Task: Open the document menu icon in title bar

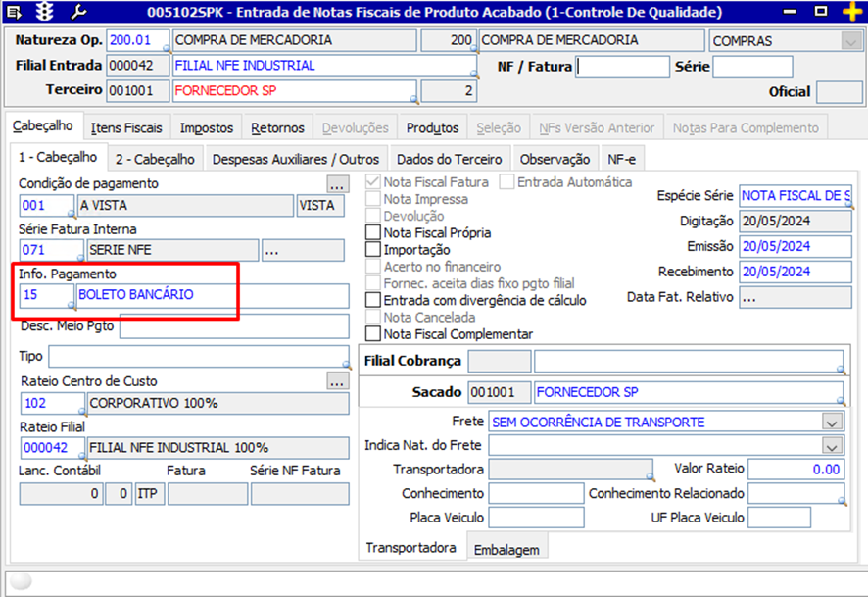Action: coord(15,12)
